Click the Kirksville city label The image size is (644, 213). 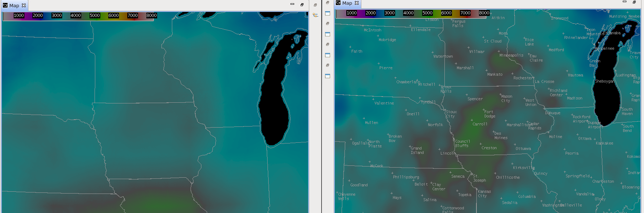tap(524, 168)
